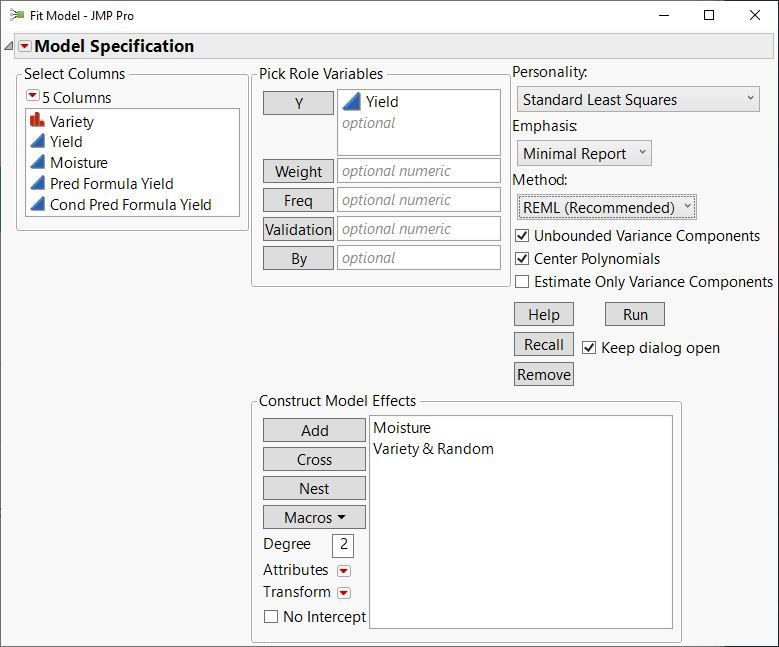
Task: Open the Attributes red triangle menu
Action: tap(344, 571)
